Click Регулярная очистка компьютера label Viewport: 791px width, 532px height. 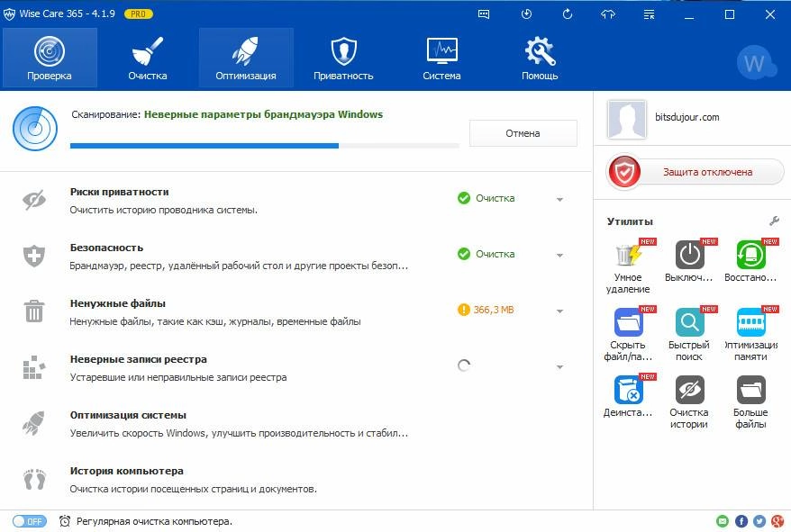[154, 521]
